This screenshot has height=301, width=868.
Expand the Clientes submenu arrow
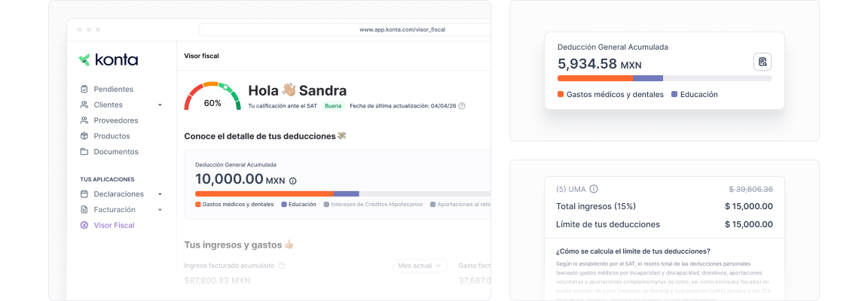[x=160, y=105]
